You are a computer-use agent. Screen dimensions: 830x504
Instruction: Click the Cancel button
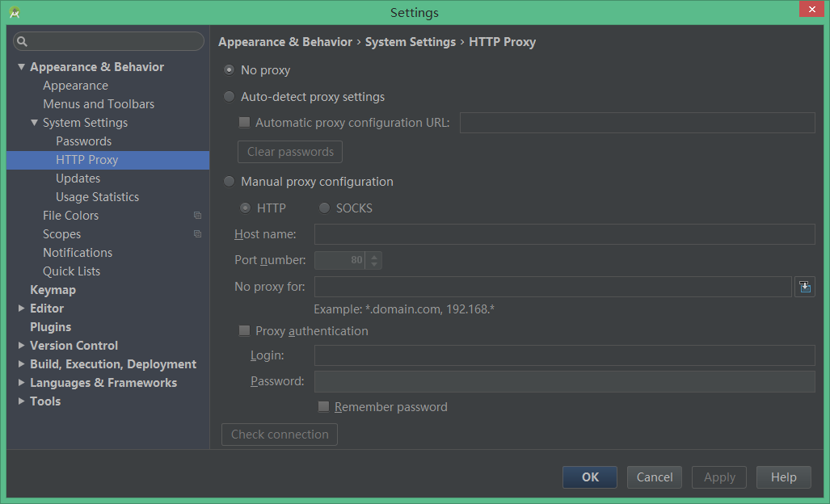point(655,477)
